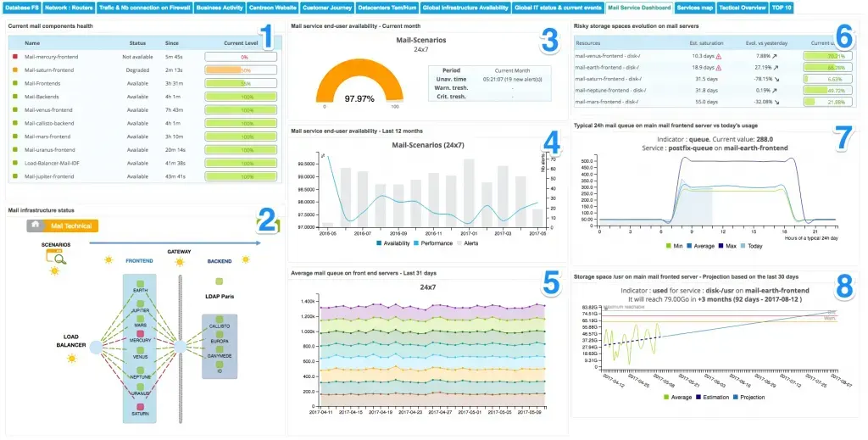This screenshot has width=868, height=440.
Task: Click orange status square of Mail-saturn-frontend
Action: coord(14,70)
